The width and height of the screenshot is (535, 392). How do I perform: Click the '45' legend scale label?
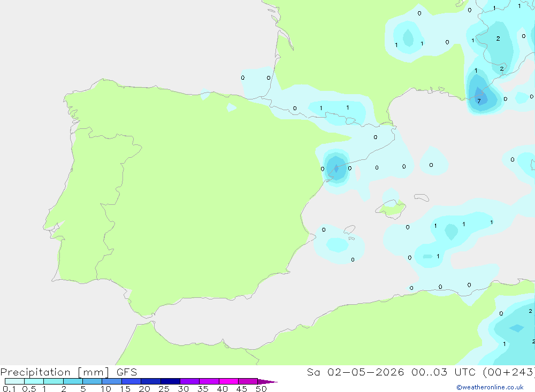point(242,389)
